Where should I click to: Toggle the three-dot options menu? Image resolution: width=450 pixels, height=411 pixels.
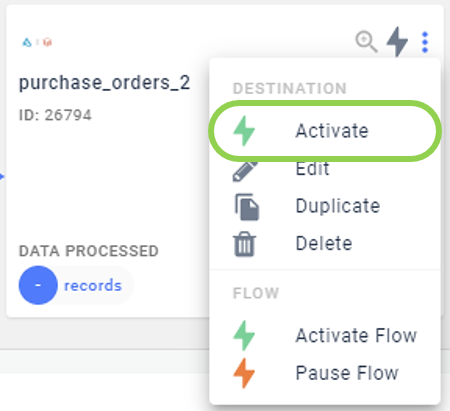(x=425, y=42)
